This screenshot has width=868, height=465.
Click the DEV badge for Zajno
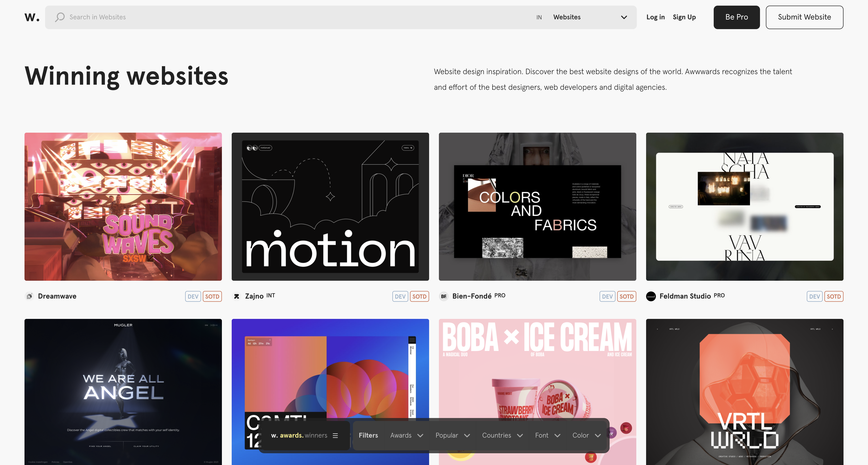coord(400,296)
